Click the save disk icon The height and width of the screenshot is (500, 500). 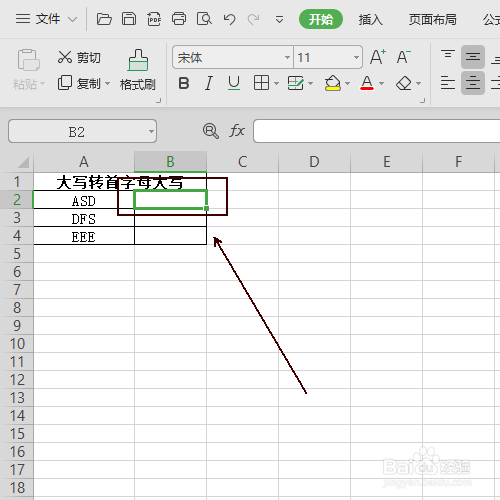(129, 19)
